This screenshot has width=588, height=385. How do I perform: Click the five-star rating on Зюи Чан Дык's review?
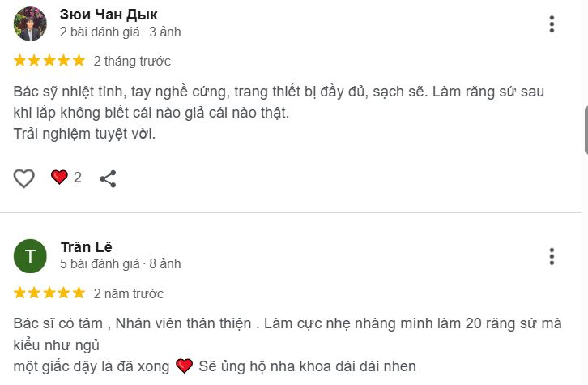pyautogui.click(x=49, y=61)
